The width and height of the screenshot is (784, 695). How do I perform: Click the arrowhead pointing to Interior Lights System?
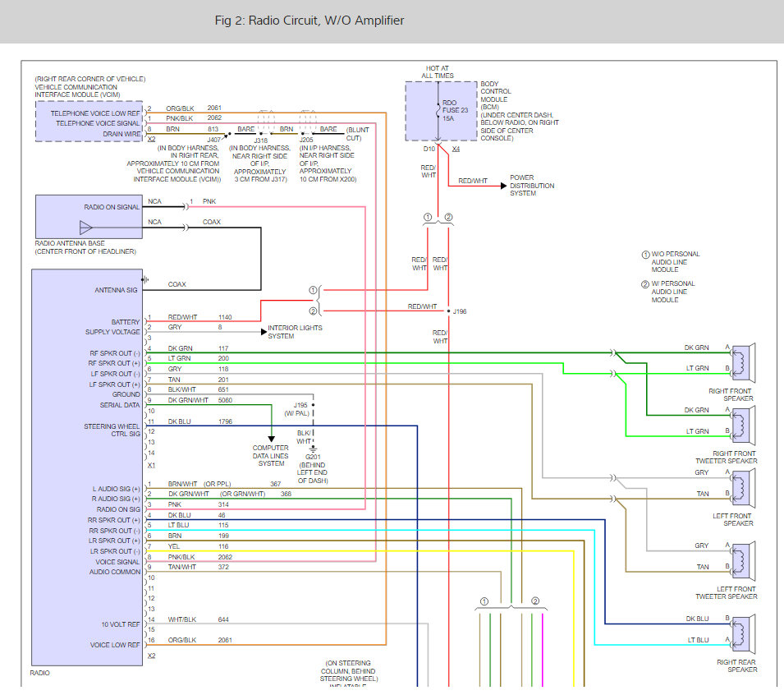pos(264,332)
